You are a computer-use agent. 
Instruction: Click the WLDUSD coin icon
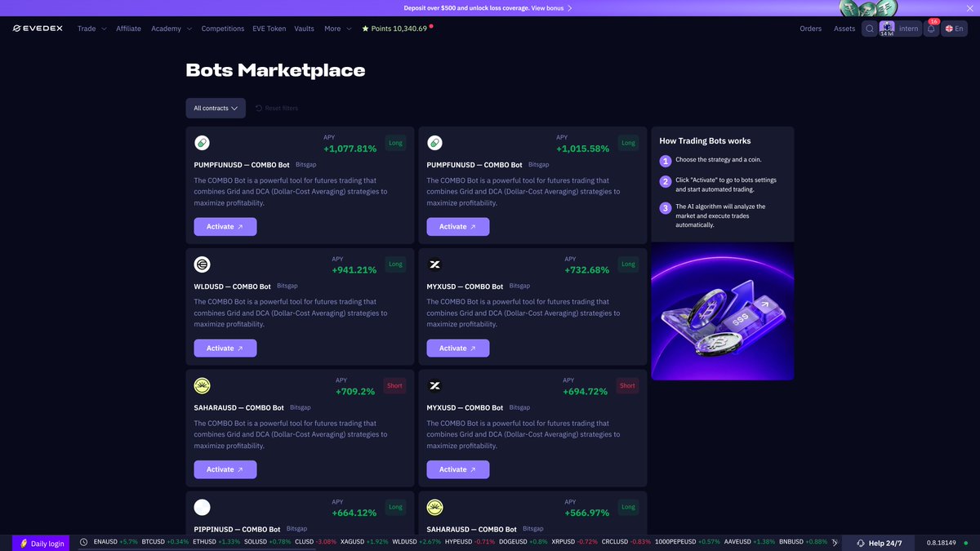(202, 264)
